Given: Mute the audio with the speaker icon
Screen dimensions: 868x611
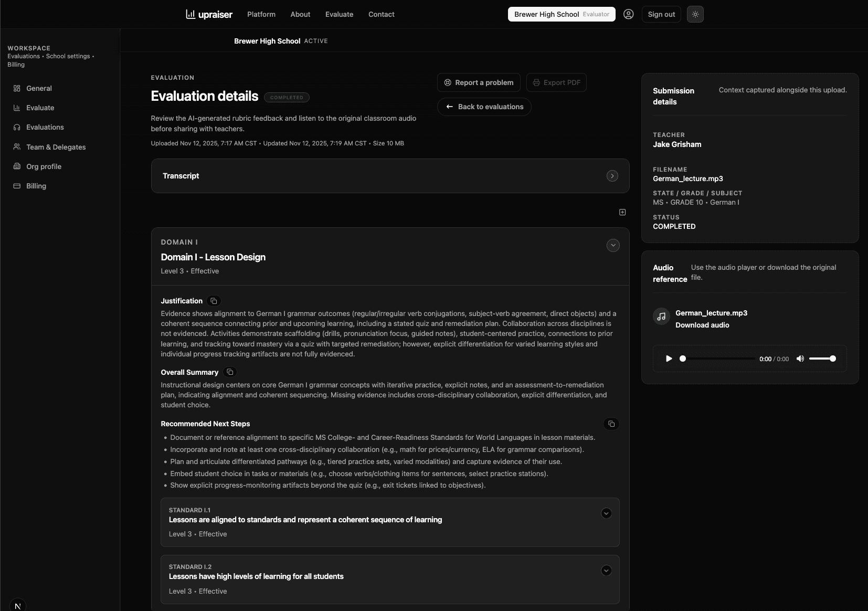Looking at the screenshot, I should click(800, 359).
